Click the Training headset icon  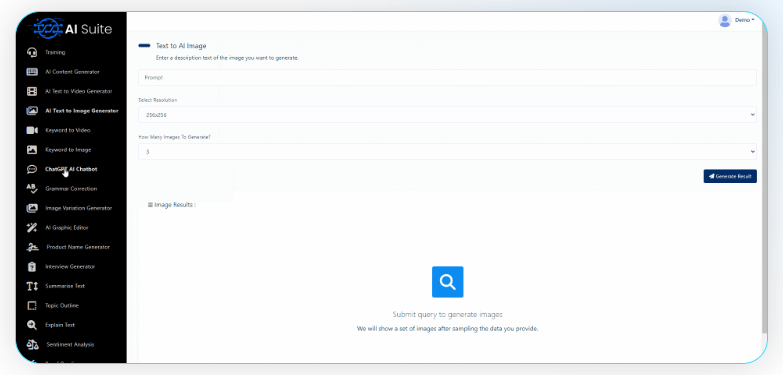32,52
